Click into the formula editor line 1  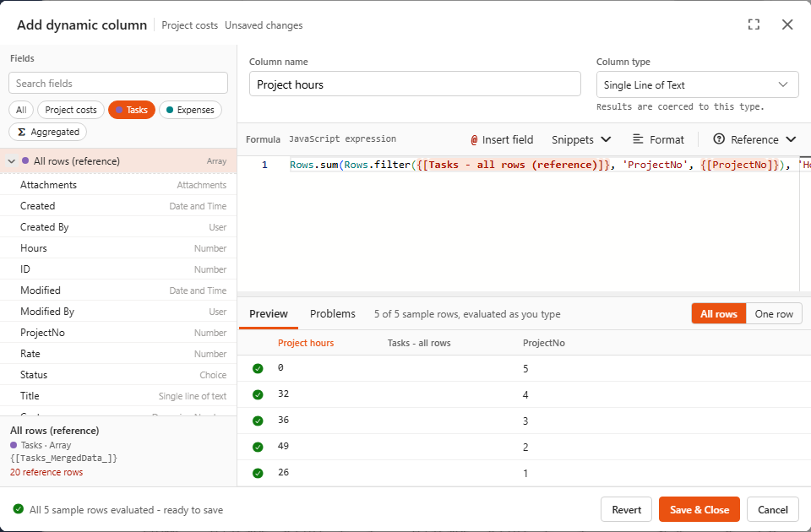[x=543, y=165]
